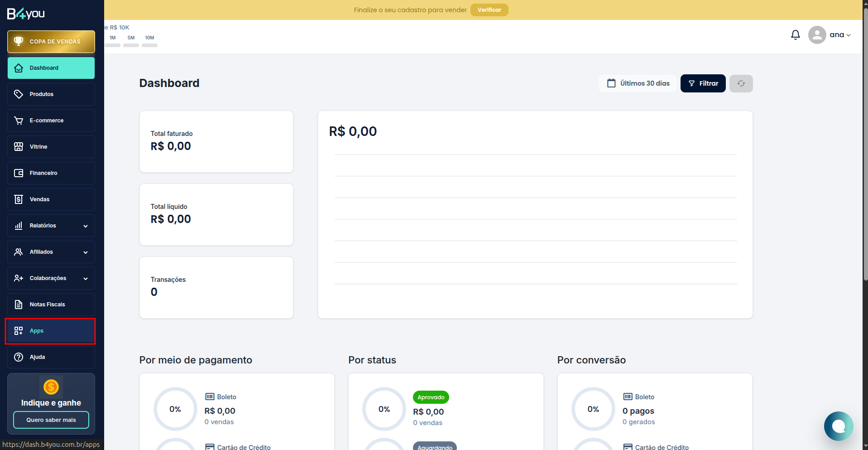Click the Vendas receipt icon

coord(19,199)
